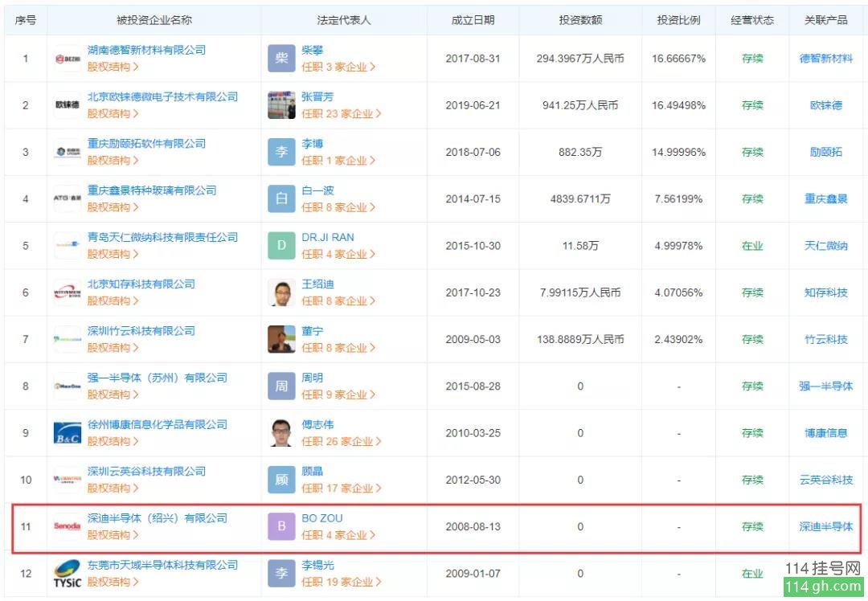Image resolution: width=868 pixels, height=601 pixels.
Task: Open 周明's 任职 9 家企业 list
Action: (338, 395)
